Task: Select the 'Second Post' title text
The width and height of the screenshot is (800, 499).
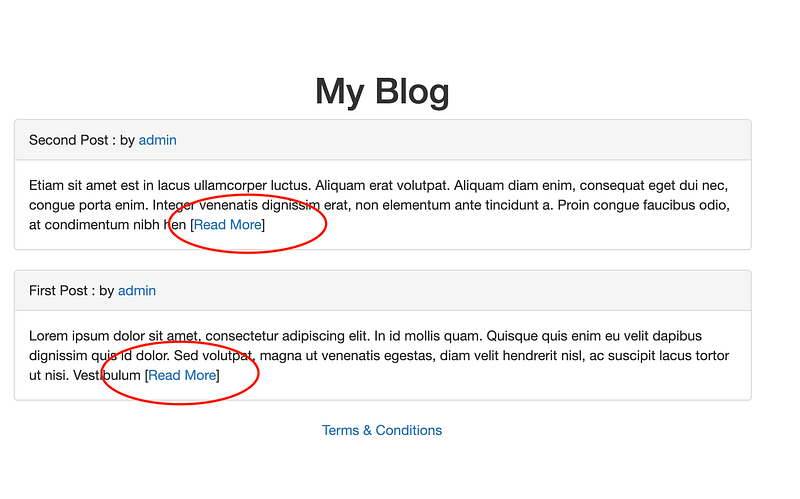Action: [x=68, y=140]
